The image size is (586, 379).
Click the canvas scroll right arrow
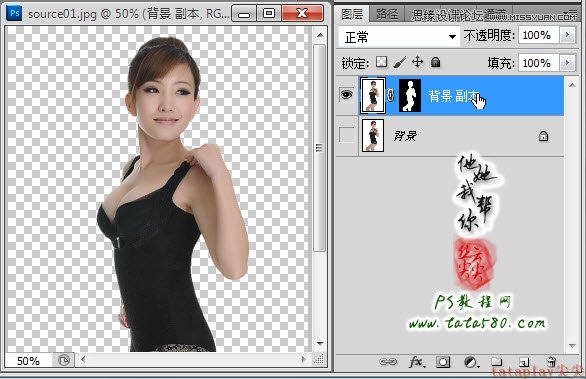pos(303,360)
